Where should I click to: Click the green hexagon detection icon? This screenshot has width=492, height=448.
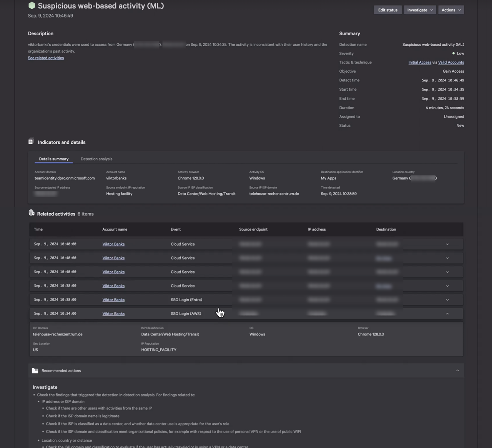(32, 5)
